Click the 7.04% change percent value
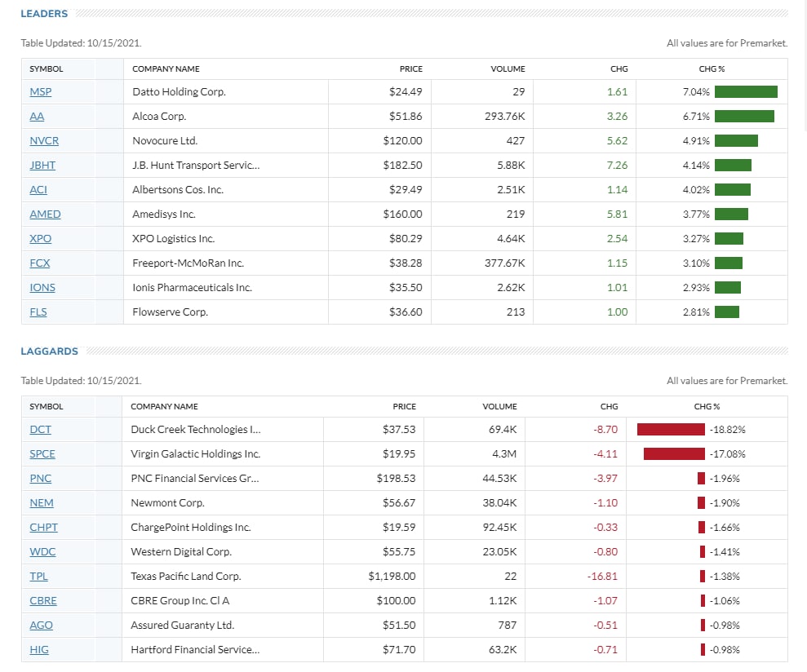The width and height of the screenshot is (807, 672). click(696, 91)
